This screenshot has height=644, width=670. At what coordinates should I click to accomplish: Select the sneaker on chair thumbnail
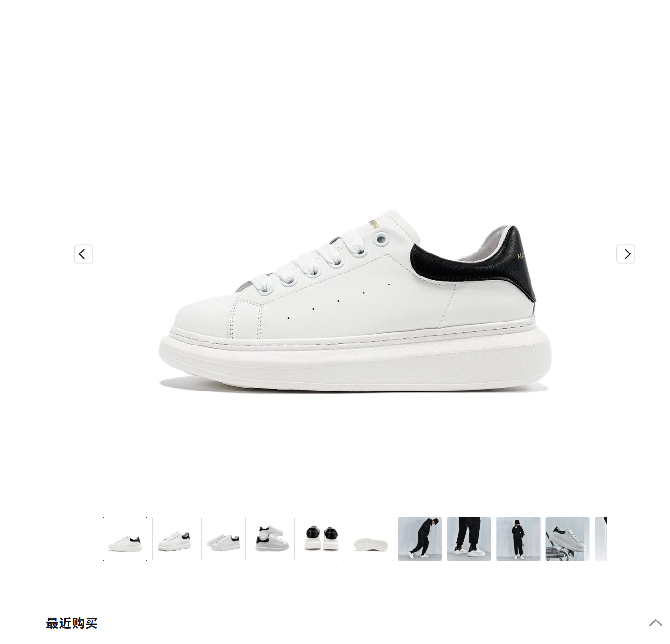567,539
